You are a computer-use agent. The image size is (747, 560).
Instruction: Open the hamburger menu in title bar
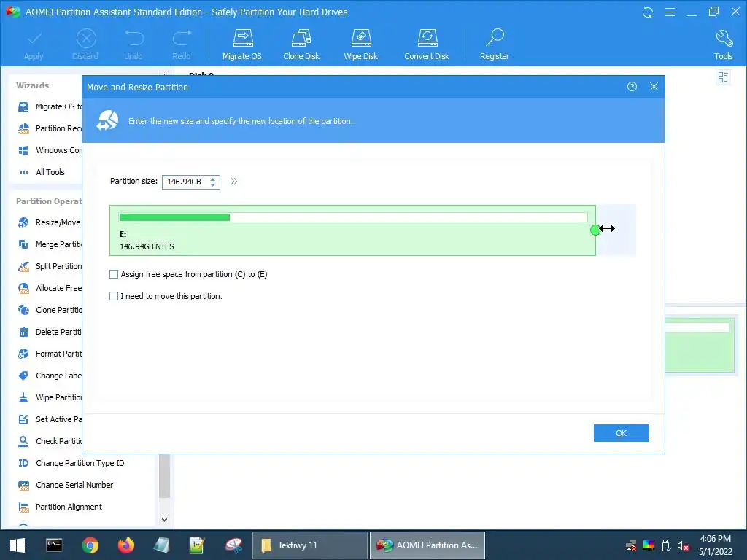(x=670, y=12)
